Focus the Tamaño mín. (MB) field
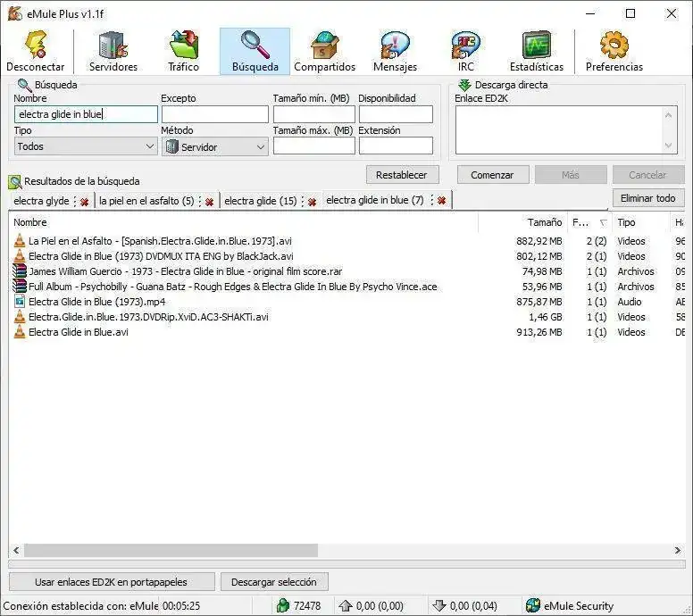Screen dimensions: 693x616 [313, 114]
